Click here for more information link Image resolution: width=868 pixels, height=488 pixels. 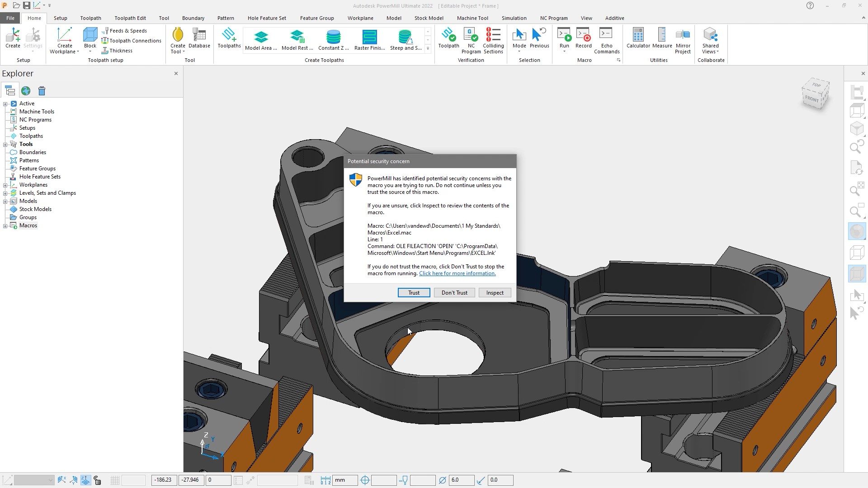click(457, 273)
